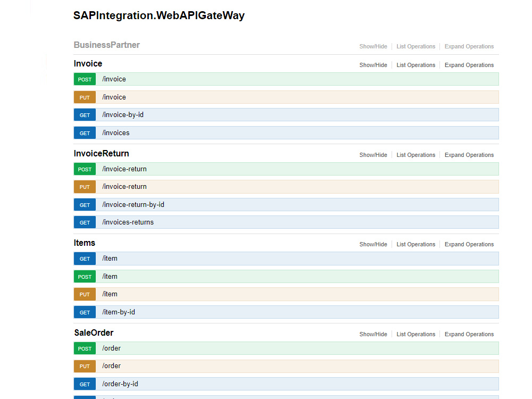The height and width of the screenshot is (399, 532).
Task: Click the PUT badge for /invoice
Action: click(85, 97)
